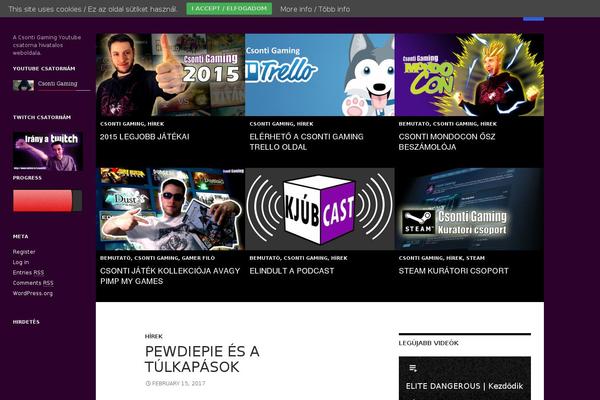Screen dimensions: 600x400
Task: Open More info / Több info link
Action: click(x=315, y=9)
